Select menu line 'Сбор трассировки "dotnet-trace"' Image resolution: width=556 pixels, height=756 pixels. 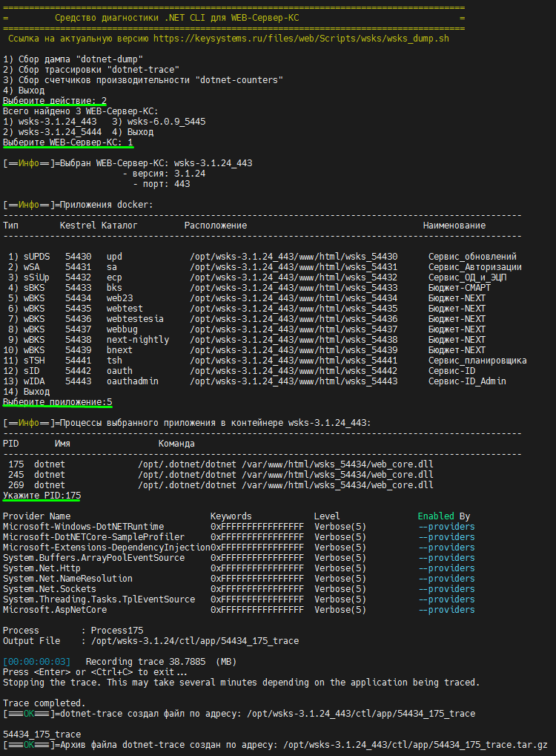coord(91,70)
